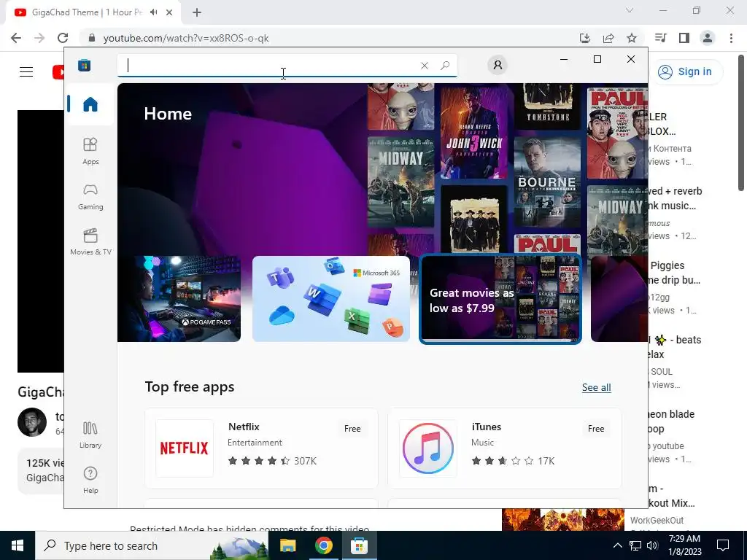This screenshot has height=560, width=747.
Task: Open Chrome media controls icon
Action: point(661,38)
